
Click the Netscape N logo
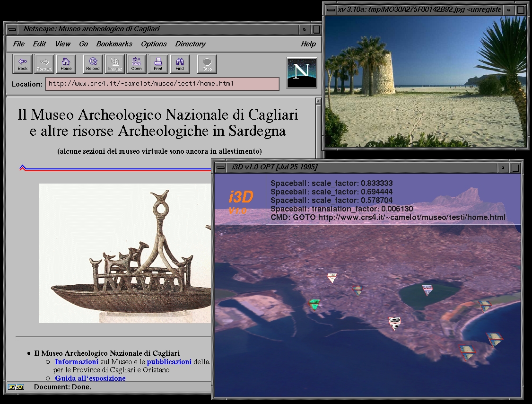click(x=302, y=73)
